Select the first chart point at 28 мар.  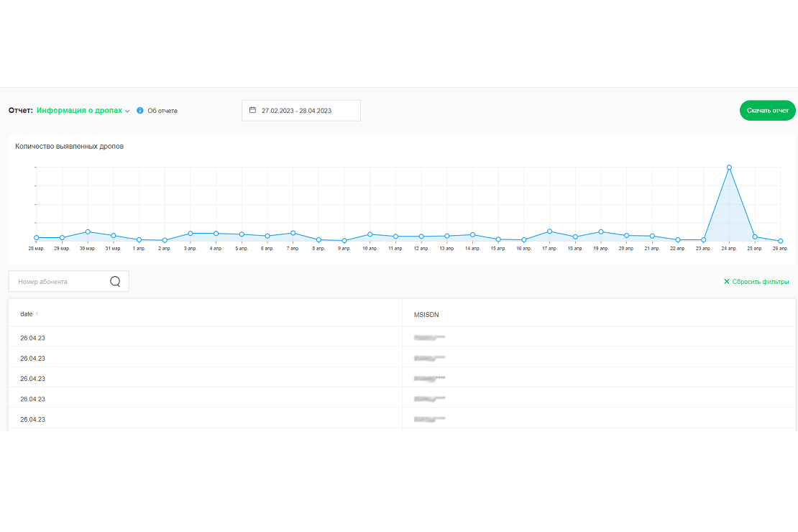tap(37, 237)
